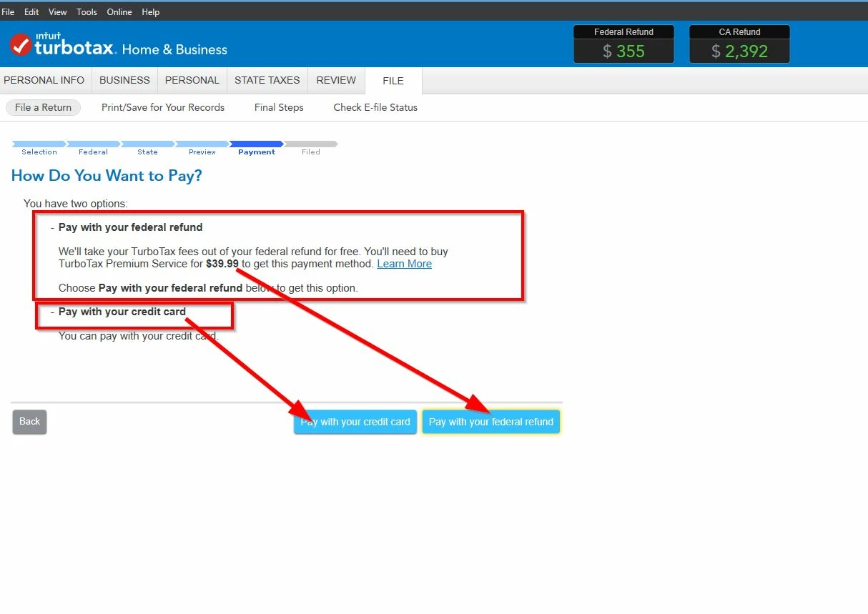Click the 'How Do You Want to Pay?' heading

(x=107, y=176)
